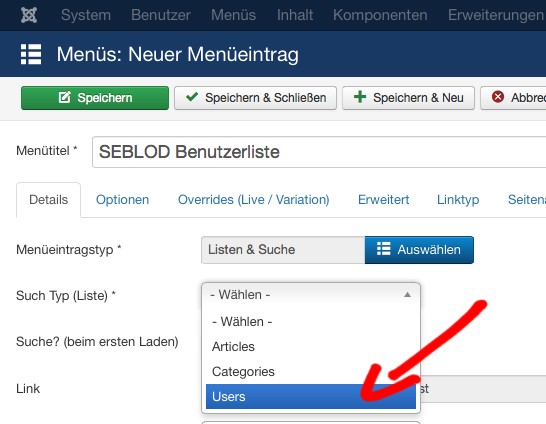This screenshot has height=424, width=546.
Task: Click the Joomla logo icon
Action: tap(29, 15)
